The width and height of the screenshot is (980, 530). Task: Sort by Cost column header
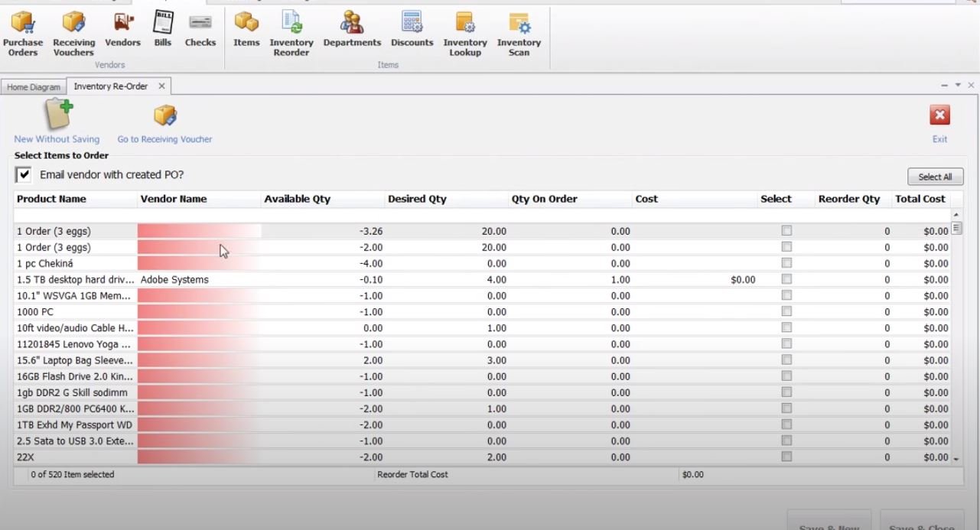click(x=695, y=199)
